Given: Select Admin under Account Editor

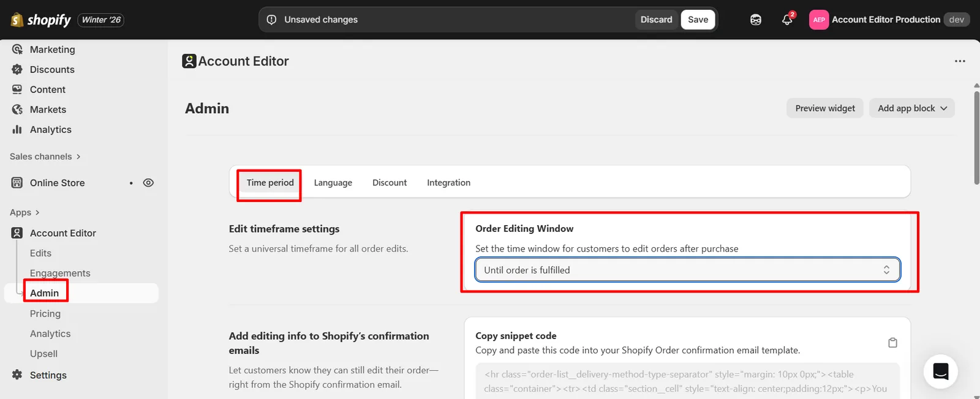Looking at the screenshot, I should (x=45, y=293).
